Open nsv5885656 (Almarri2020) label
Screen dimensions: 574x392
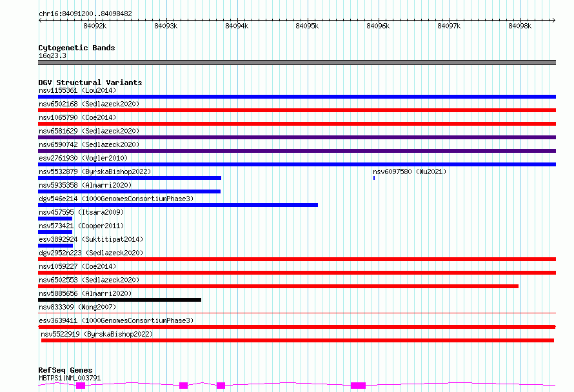(85, 293)
